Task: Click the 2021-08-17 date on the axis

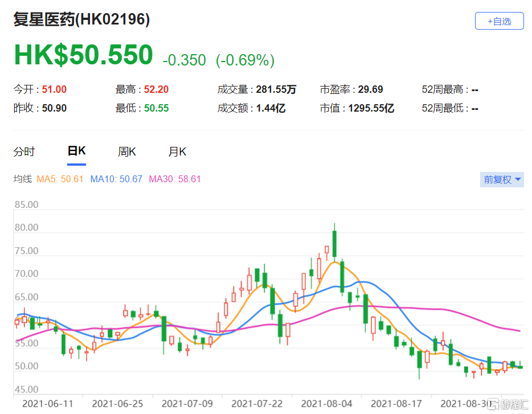Action: (396, 404)
